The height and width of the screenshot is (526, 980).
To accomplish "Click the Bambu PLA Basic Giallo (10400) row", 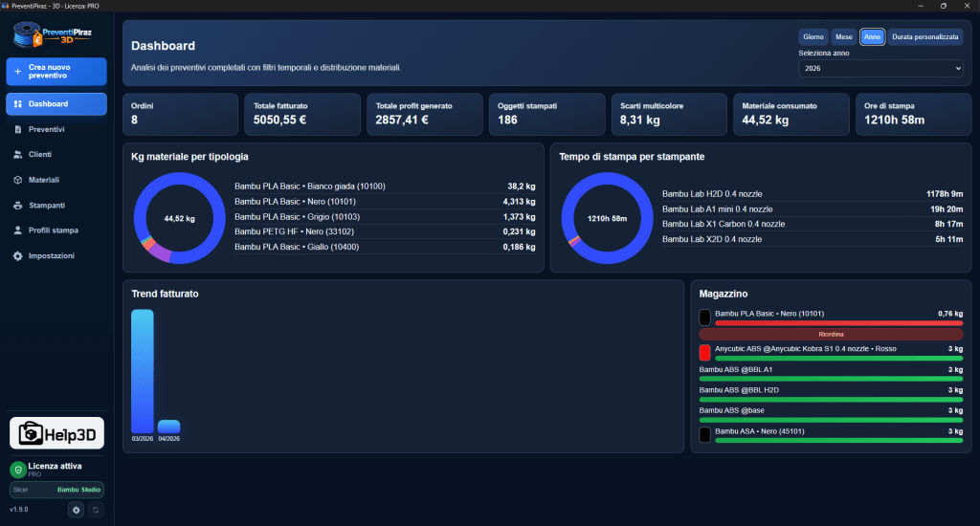I will (x=385, y=247).
